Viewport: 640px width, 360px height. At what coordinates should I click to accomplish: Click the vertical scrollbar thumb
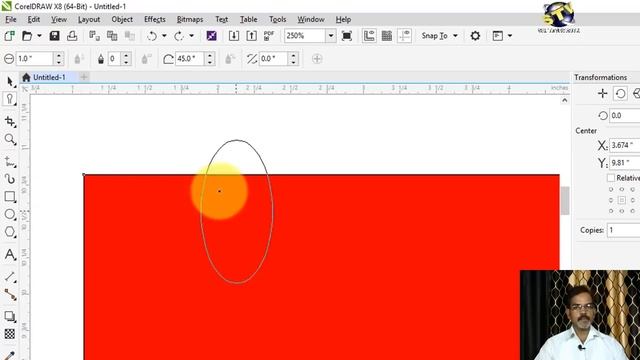(565, 200)
